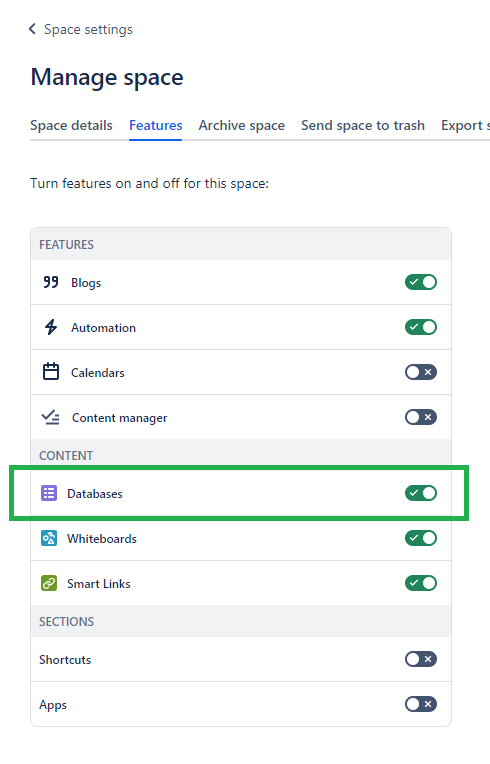
Task: Go back to Space settings link
Action: click(88, 29)
